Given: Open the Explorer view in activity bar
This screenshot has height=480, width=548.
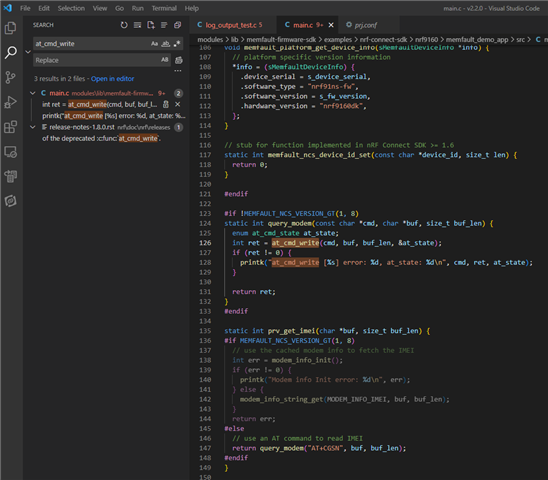Looking at the screenshot, I should tap(10, 28).
